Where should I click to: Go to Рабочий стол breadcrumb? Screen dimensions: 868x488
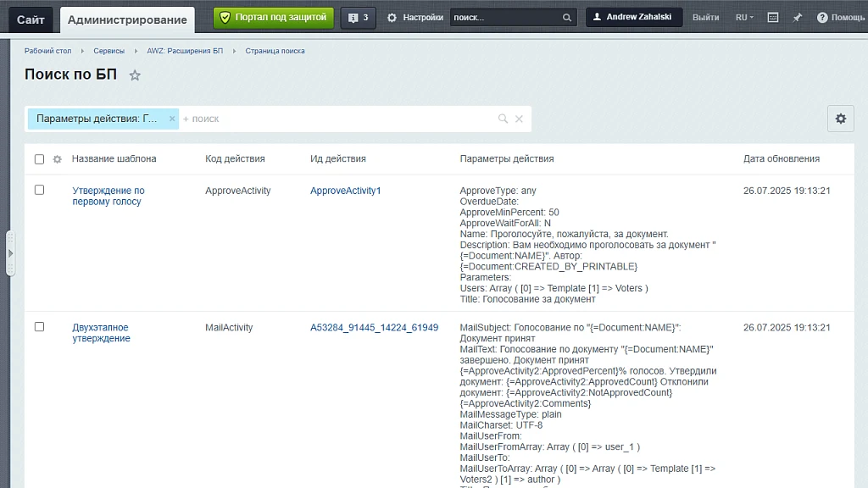coord(47,51)
